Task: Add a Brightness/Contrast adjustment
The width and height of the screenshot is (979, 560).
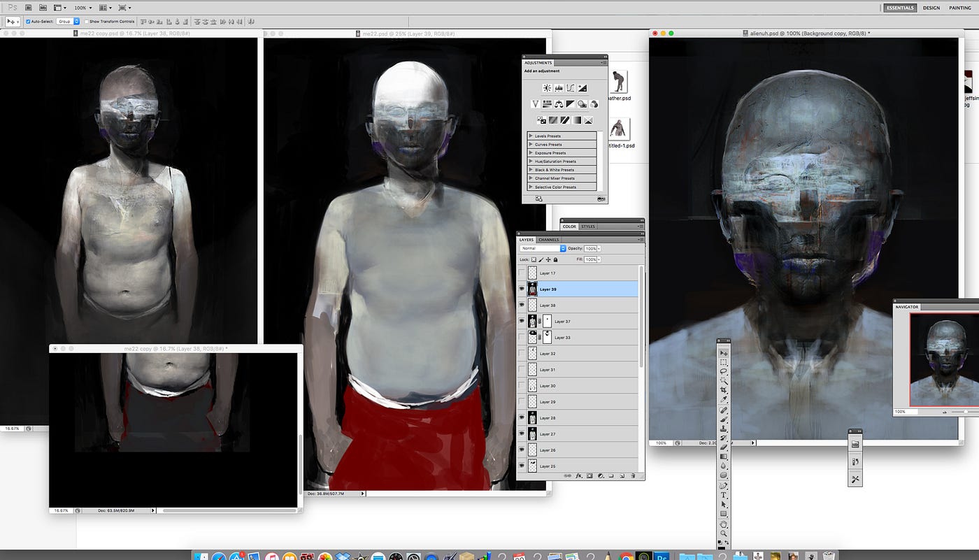Action: click(547, 88)
